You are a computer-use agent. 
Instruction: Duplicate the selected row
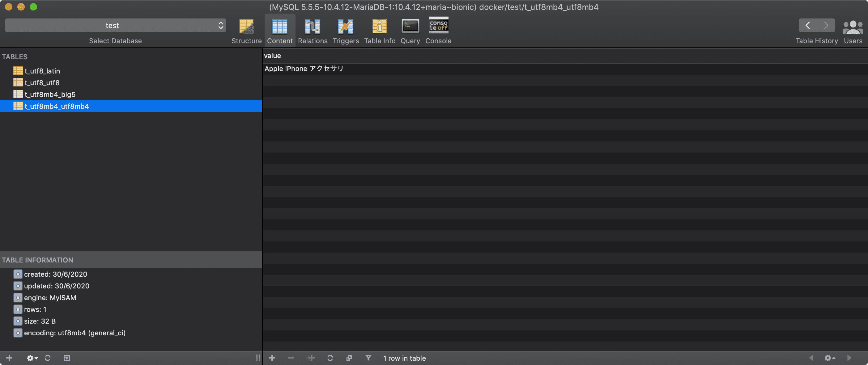click(x=311, y=358)
